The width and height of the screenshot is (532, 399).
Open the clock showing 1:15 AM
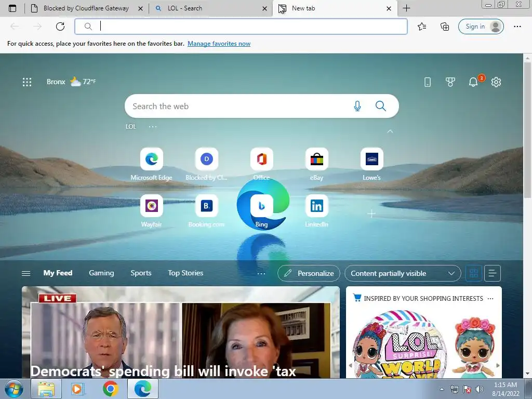click(506, 389)
